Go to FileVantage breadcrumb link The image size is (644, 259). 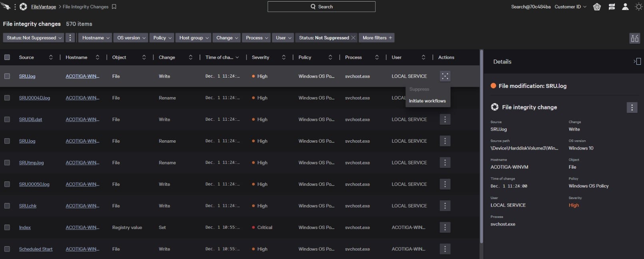[x=44, y=7]
